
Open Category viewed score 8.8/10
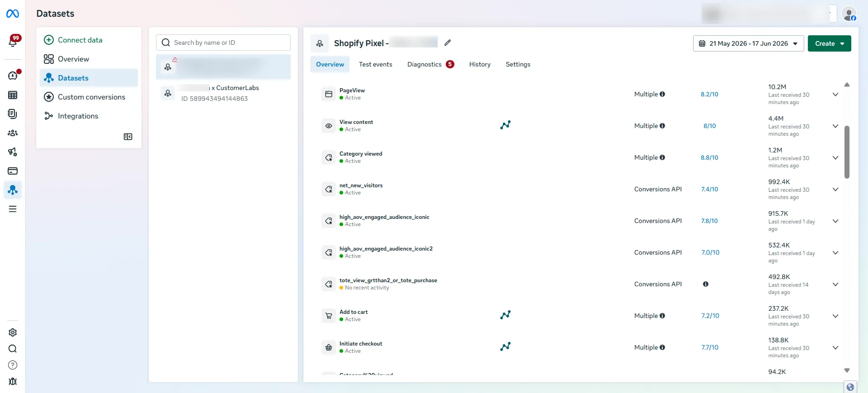click(709, 157)
